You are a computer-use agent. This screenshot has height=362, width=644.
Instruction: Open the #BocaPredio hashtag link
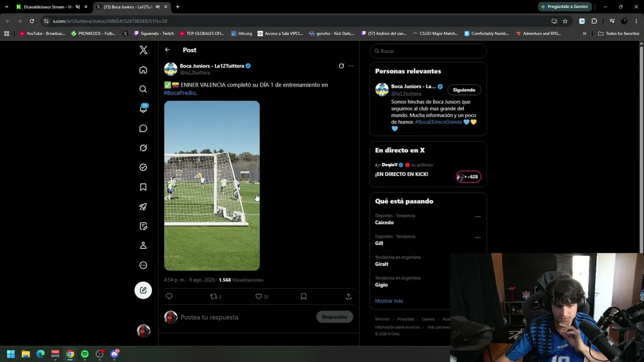(x=180, y=93)
